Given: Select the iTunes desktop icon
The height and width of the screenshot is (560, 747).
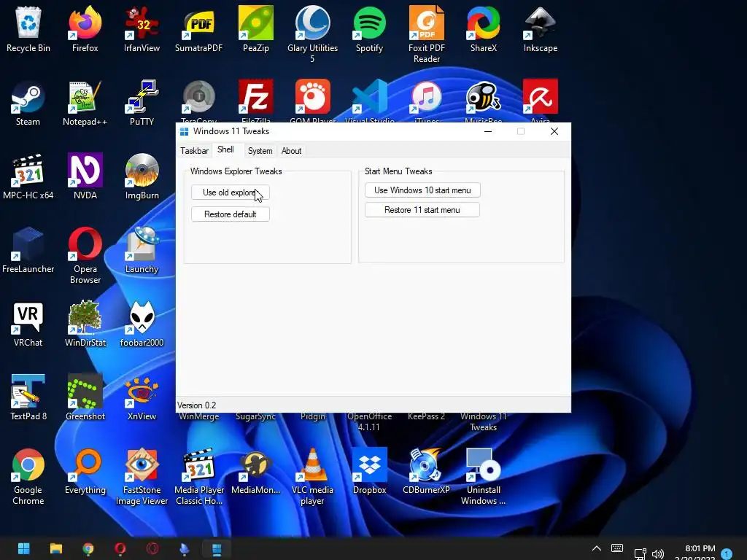Looking at the screenshot, I should (426, 99).
